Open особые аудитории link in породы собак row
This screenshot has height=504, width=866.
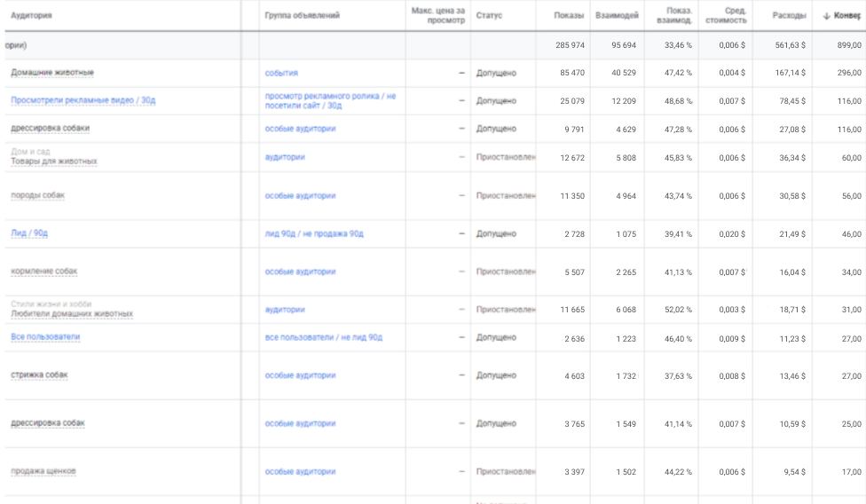[301, 195]
